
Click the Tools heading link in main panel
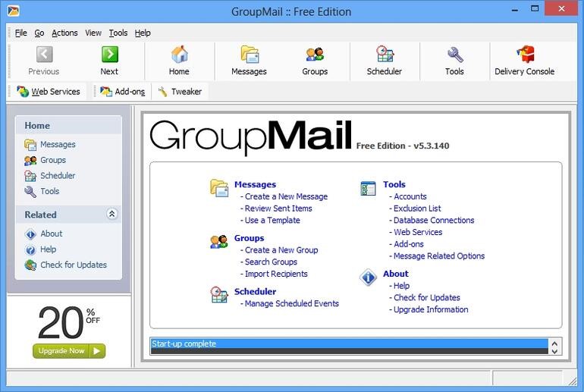tap(394, 185)
